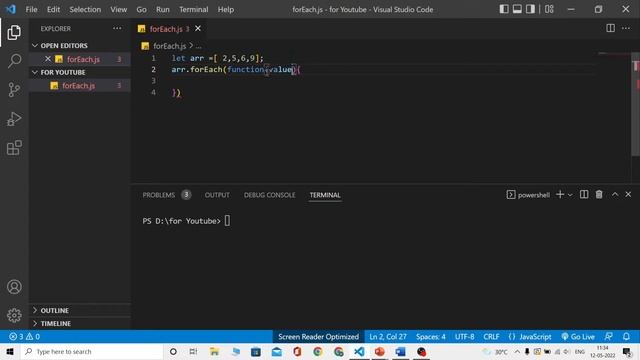Screen dimensions: 640x360
Task: Open the File menu
Action: point(31,9)
